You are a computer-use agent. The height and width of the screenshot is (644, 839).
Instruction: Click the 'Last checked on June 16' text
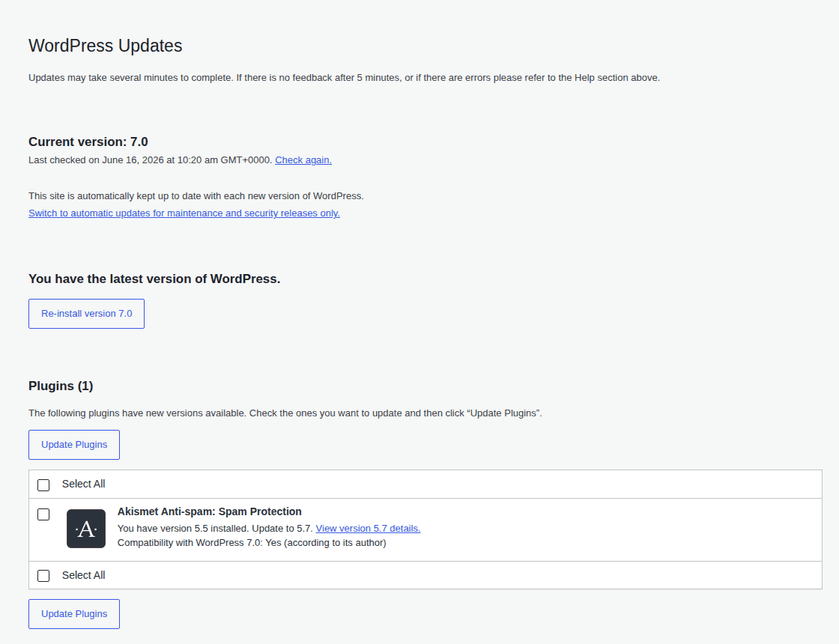click(151, 160)
